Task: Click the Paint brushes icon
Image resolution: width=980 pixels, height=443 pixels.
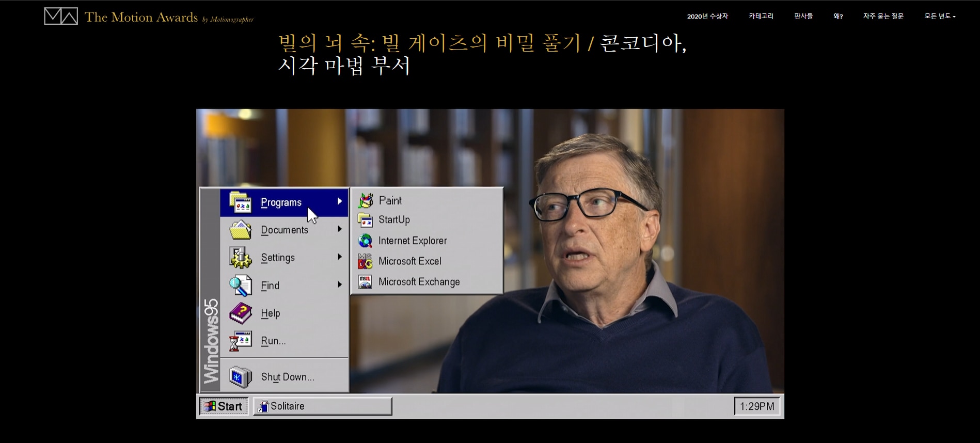Action: tap(366, 200)
